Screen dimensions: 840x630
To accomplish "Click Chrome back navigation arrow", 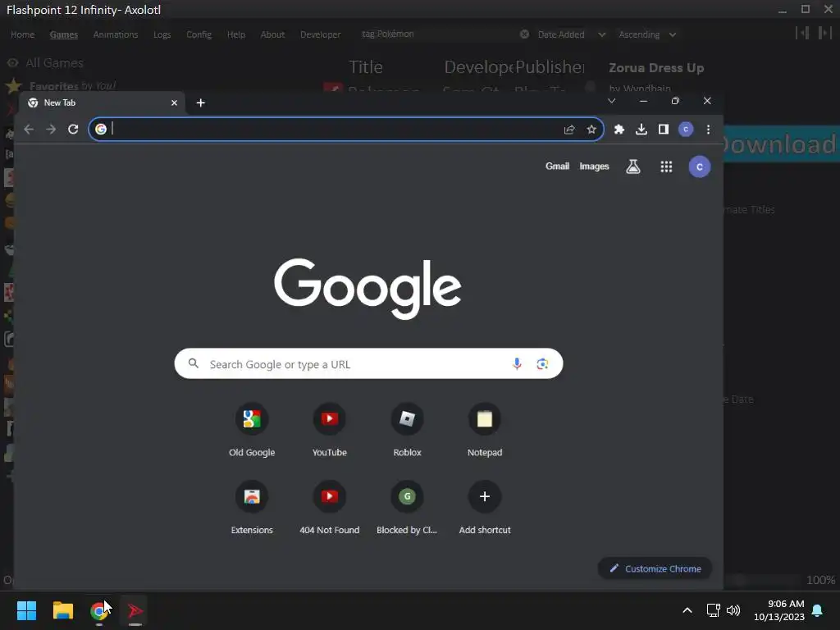I will point(29,129).
